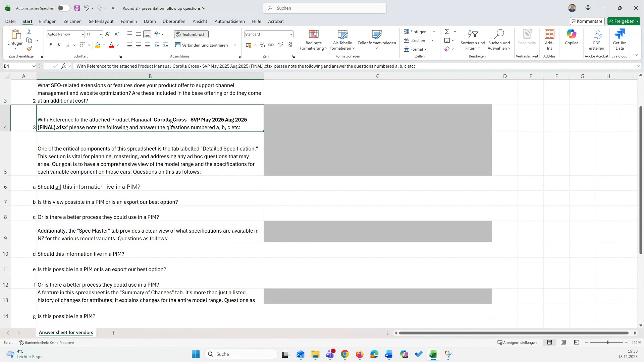Open the Datei menu

click(x=10, y=21)
